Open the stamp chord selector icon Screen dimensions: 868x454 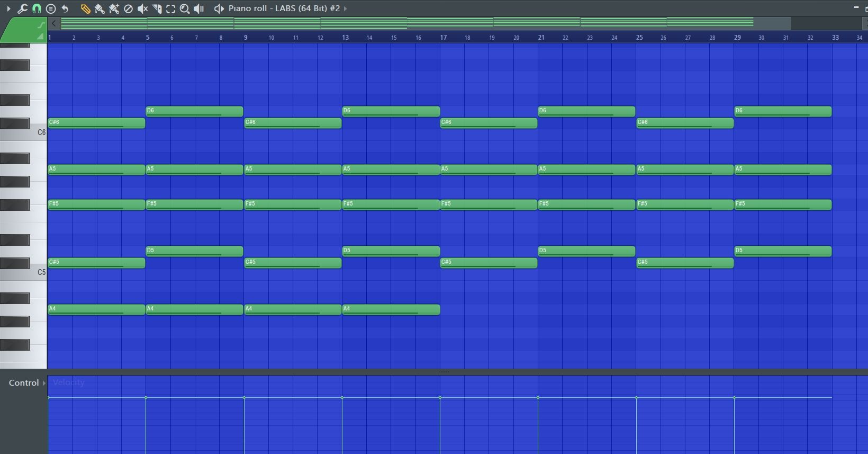tap(51, 8)
